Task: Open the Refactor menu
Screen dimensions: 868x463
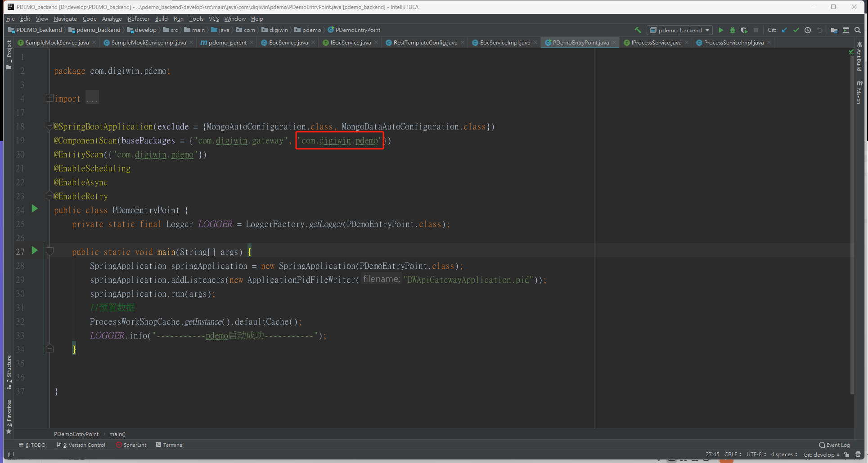Action: click(x=138, y=19)
